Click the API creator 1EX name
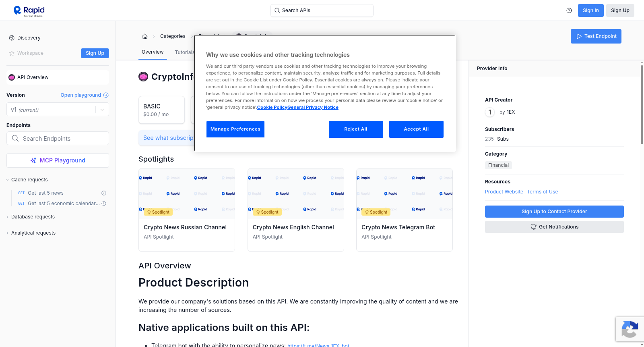This screenshot has width=644, height=347. (511, 112)
